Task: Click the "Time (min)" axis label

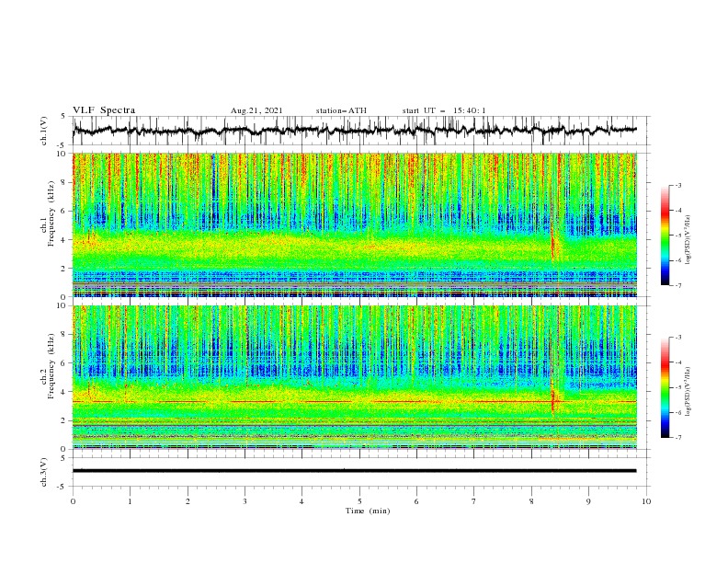Action: click(x=368, y=511)
